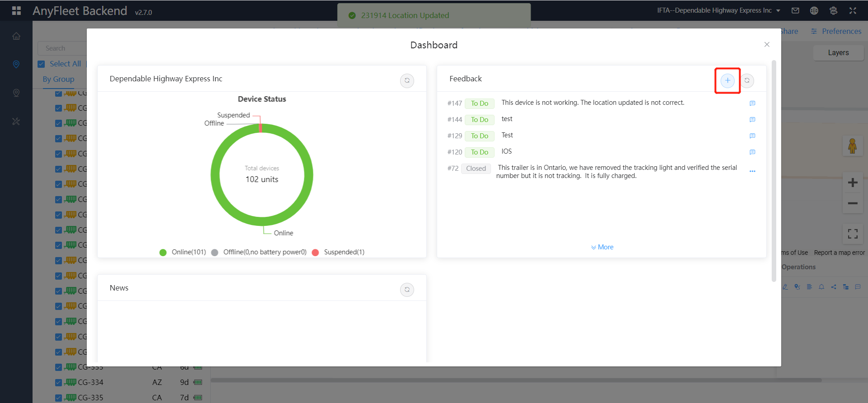Click the battery icon in CG-335 row
Image resolution: width=868 pixels, height=403 pixels.
[198, 398]
